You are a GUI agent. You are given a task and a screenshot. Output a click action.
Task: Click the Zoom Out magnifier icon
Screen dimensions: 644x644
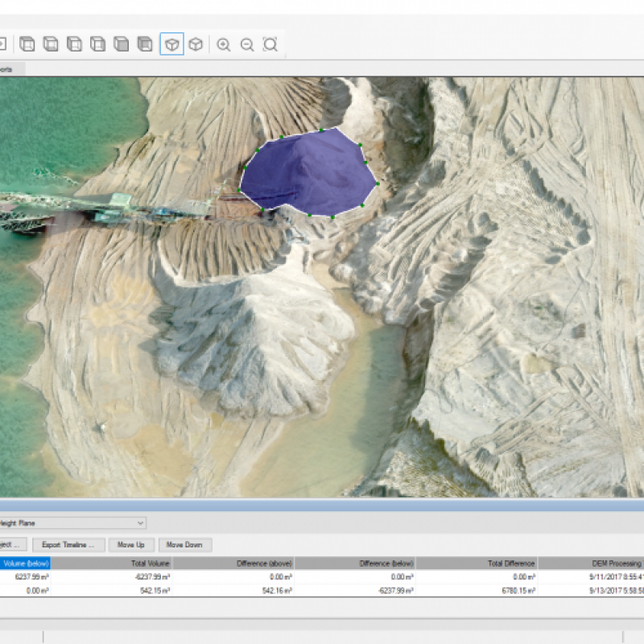pyautogui.click(x=247, y=44)
